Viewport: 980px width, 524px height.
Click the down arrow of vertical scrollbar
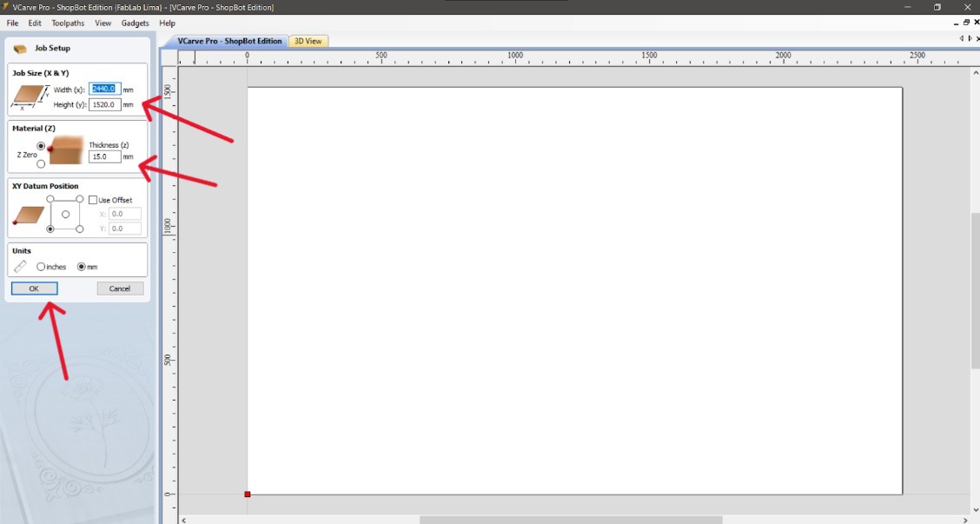(976, 510)
